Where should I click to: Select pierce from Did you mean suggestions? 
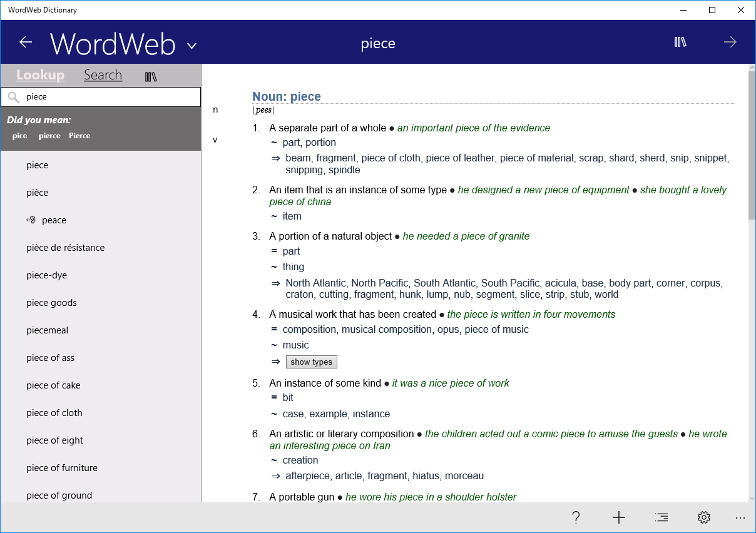coord(49,135)
